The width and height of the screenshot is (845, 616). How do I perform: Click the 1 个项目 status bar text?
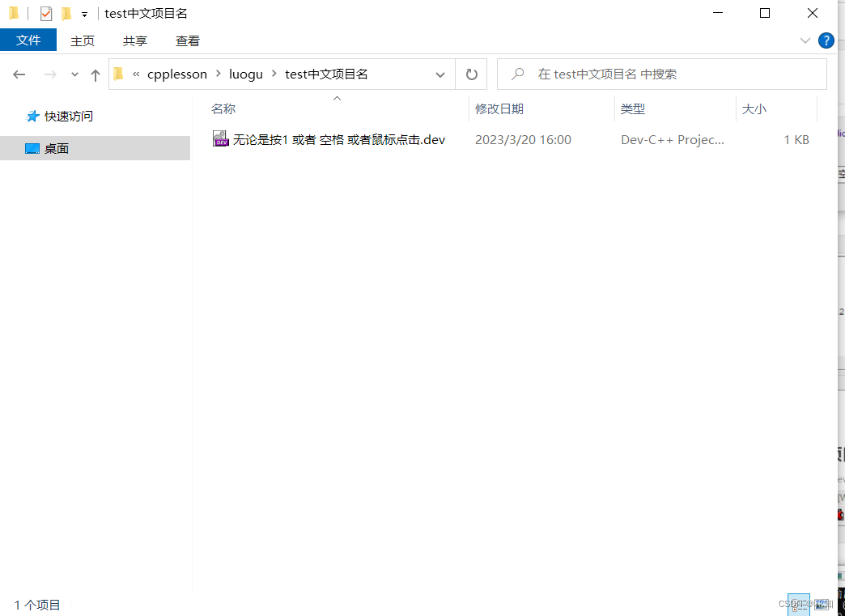(x=37, y=605)
